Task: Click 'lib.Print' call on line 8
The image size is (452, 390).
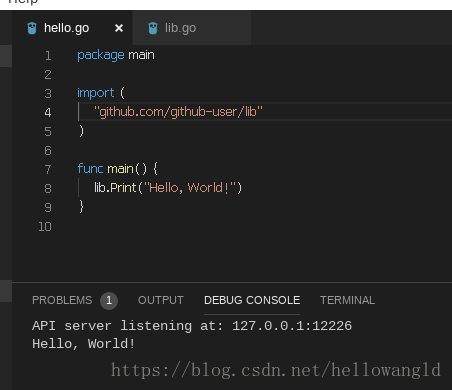Action: coord(115,188)
